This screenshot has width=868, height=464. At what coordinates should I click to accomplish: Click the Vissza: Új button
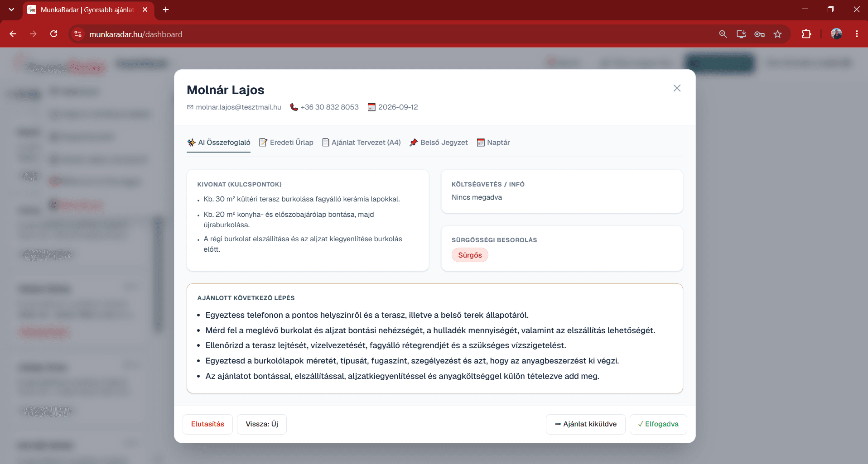[x=262, y=424]
